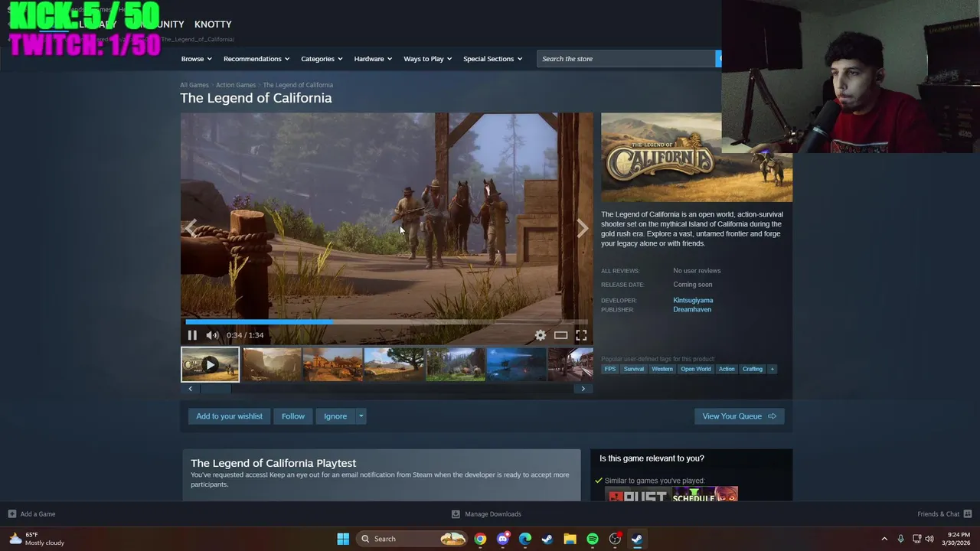980x551 pixels.
Task: Show more tags with plus button
Action: pos(772,369)
